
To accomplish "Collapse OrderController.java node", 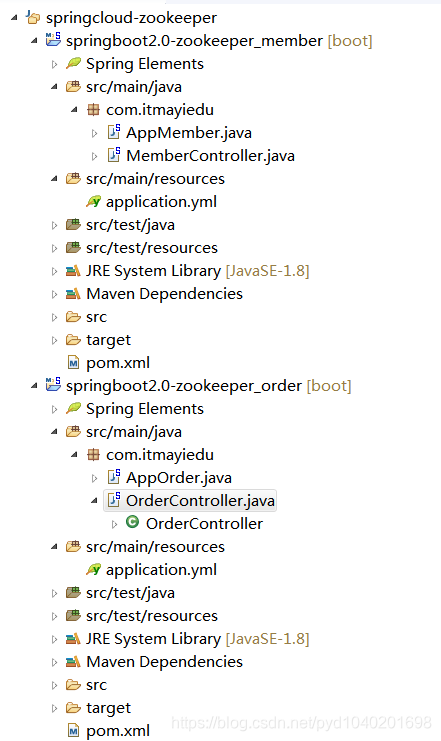I will (94, 501).
